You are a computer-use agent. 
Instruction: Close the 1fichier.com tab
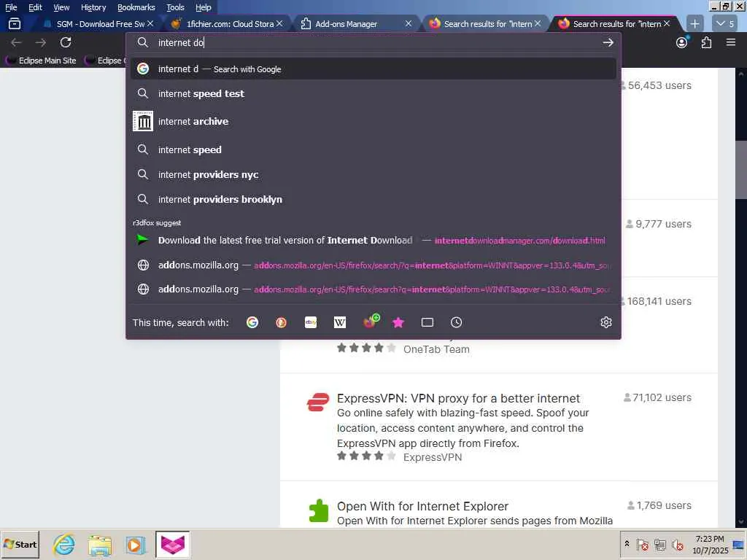pyautogui.click(x=279, y=23)
